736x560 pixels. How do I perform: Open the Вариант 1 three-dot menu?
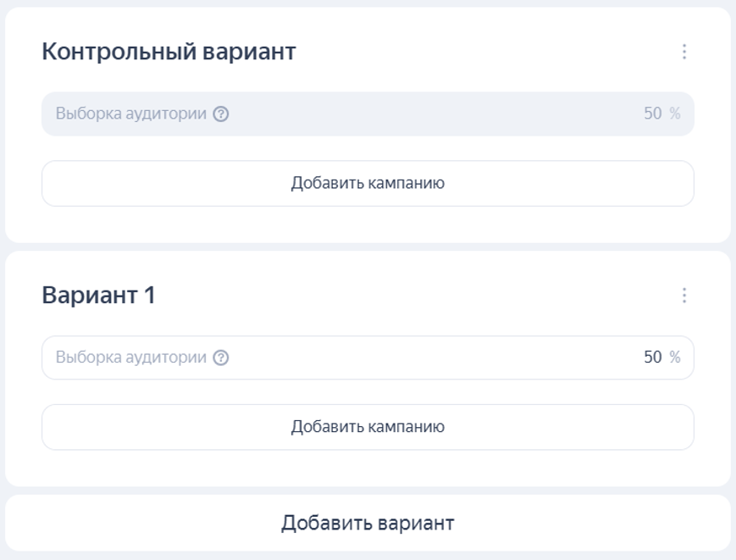point(684,296)
